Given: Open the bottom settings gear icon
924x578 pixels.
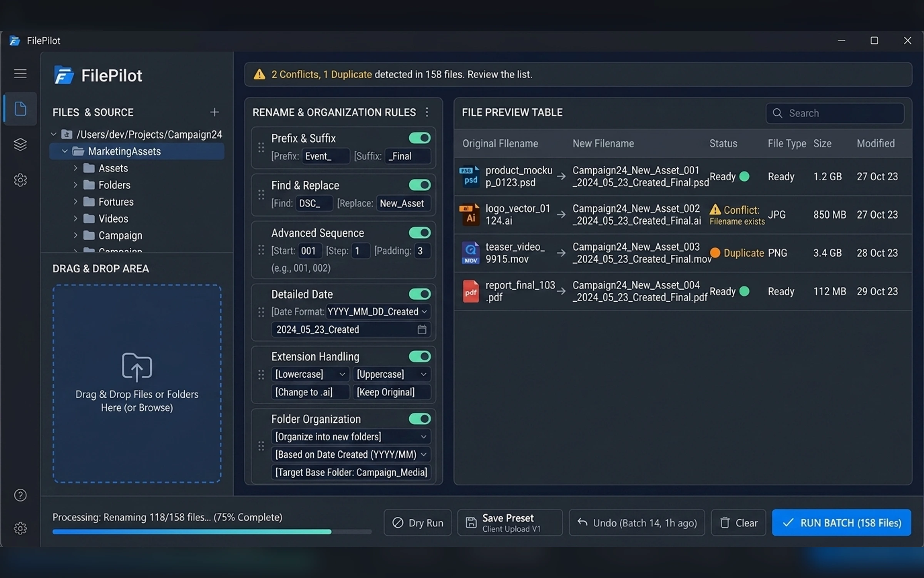Looking at the screenshot, I should 20,528.
